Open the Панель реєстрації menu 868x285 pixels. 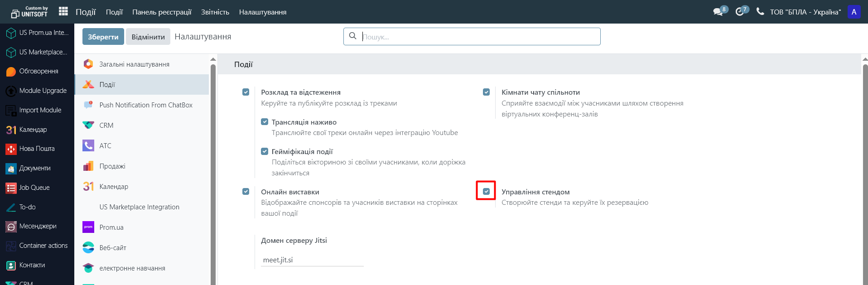click(162, 12)
